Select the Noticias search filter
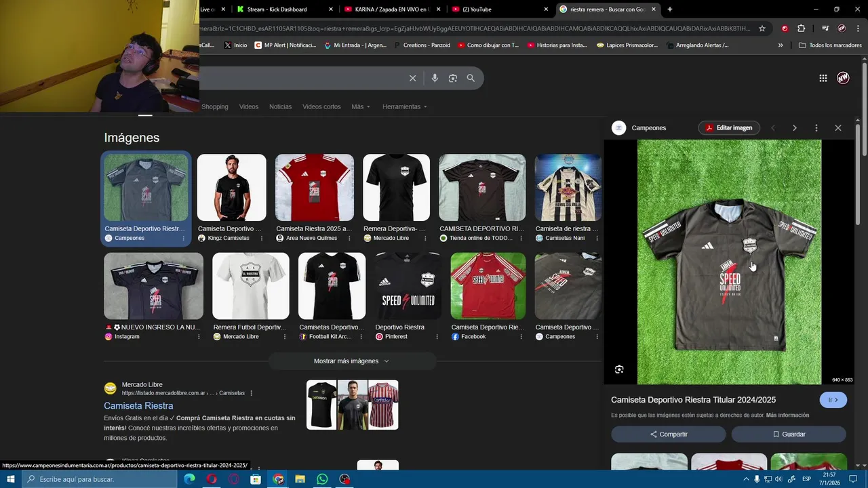This screenshot has height=488, width=868. click(280, 106)
